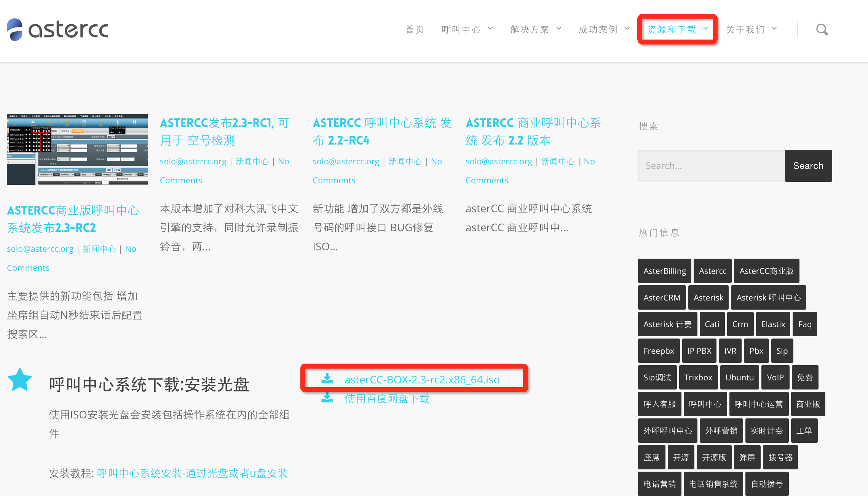Go to 首页 in navigation
This screenshot has width=868, height=496.
point(415,30)
